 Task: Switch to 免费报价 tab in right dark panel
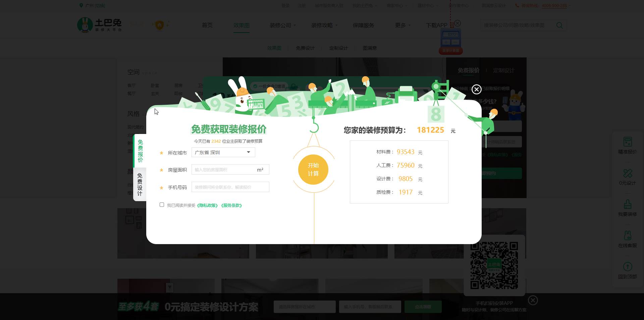(469, 70)
